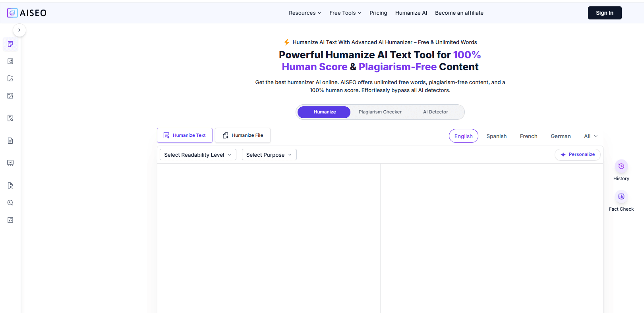
Task: Expand the Resources menu
Action: click(305, 13)
